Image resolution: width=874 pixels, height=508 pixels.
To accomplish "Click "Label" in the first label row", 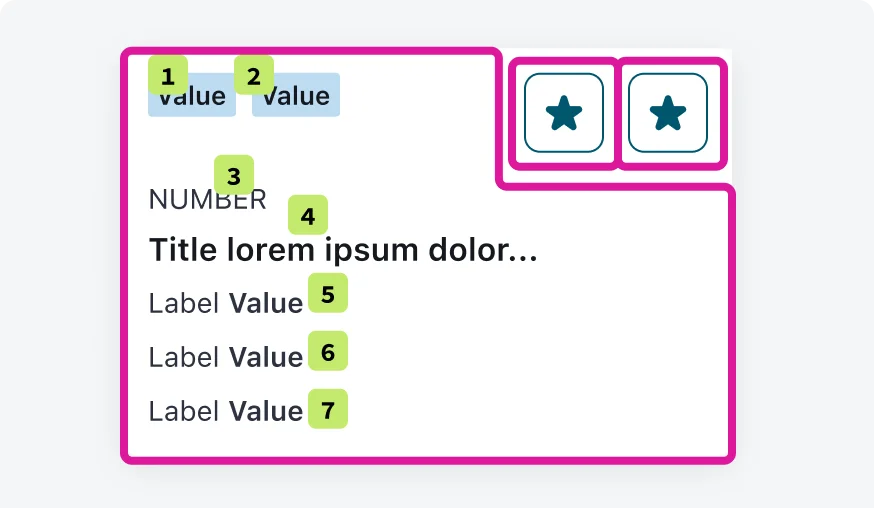I will pyautogui.click(x=184, y=304).
